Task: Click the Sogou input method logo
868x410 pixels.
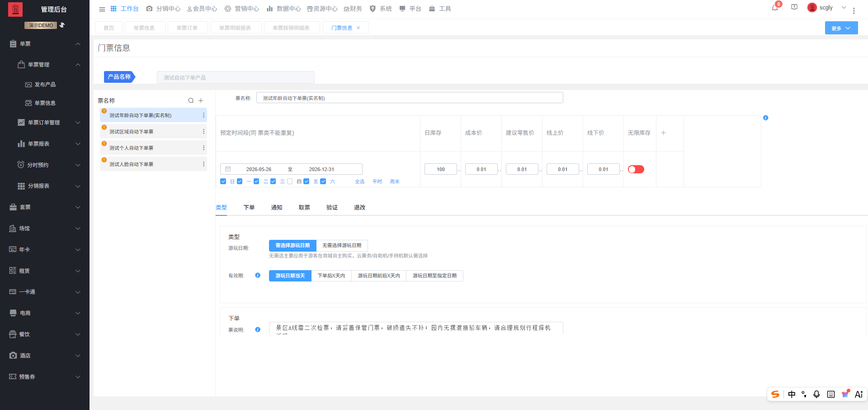Action: tap(775, 394)
